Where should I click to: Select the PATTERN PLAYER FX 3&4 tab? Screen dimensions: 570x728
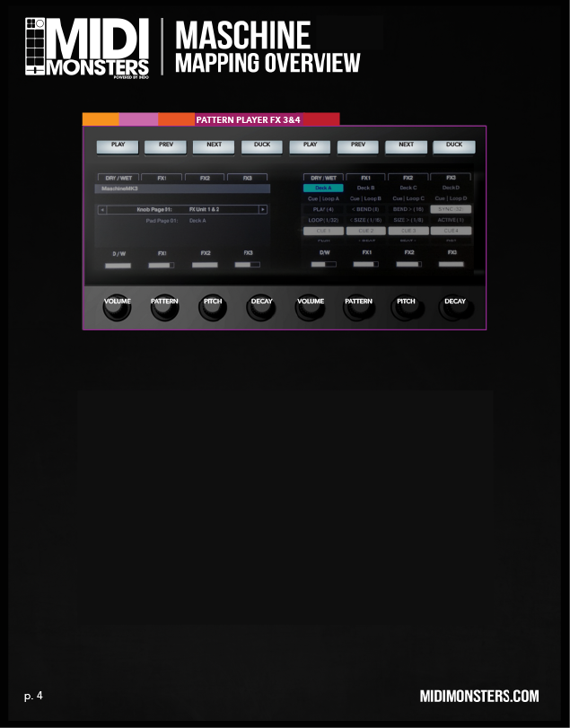(248, 118)
